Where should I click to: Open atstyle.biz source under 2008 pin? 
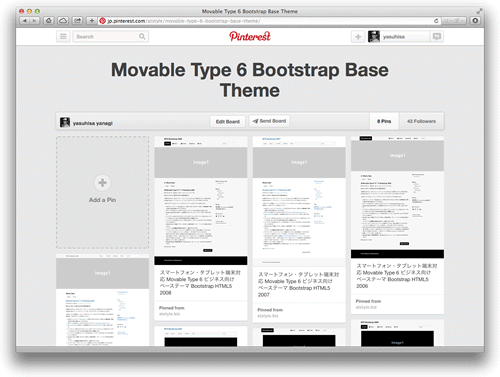[x=169, y=314]
